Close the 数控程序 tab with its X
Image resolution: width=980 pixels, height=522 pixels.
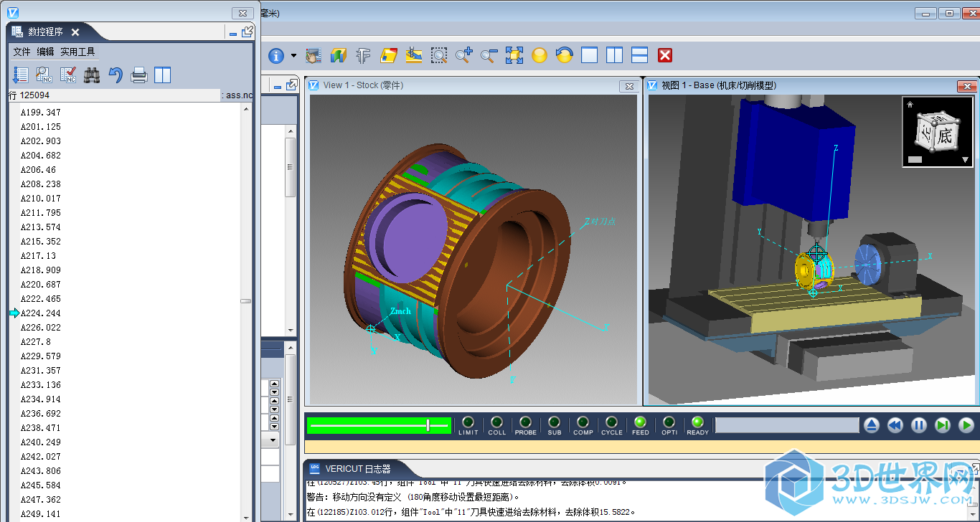pos(75,32)
